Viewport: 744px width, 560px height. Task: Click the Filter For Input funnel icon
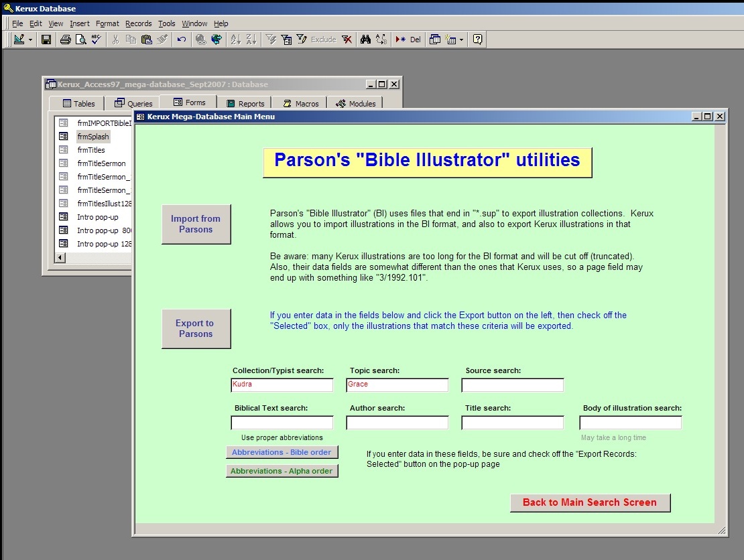(302, 40)
